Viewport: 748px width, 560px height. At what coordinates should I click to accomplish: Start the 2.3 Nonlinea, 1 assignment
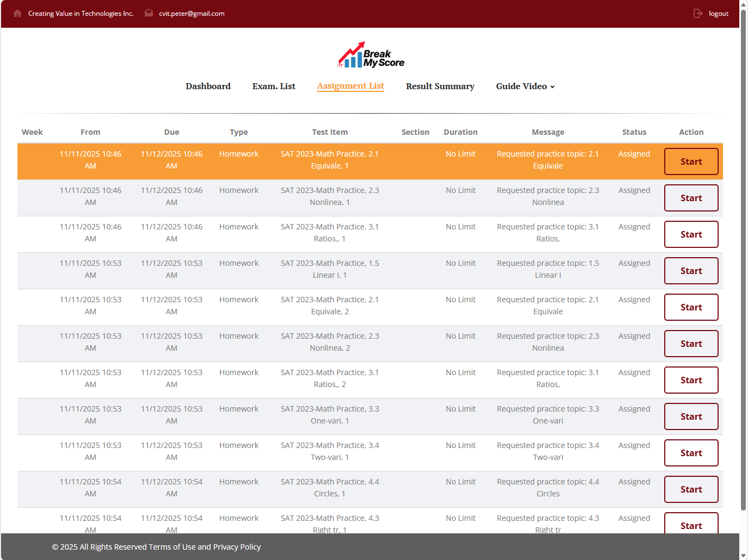coord(691,198)
